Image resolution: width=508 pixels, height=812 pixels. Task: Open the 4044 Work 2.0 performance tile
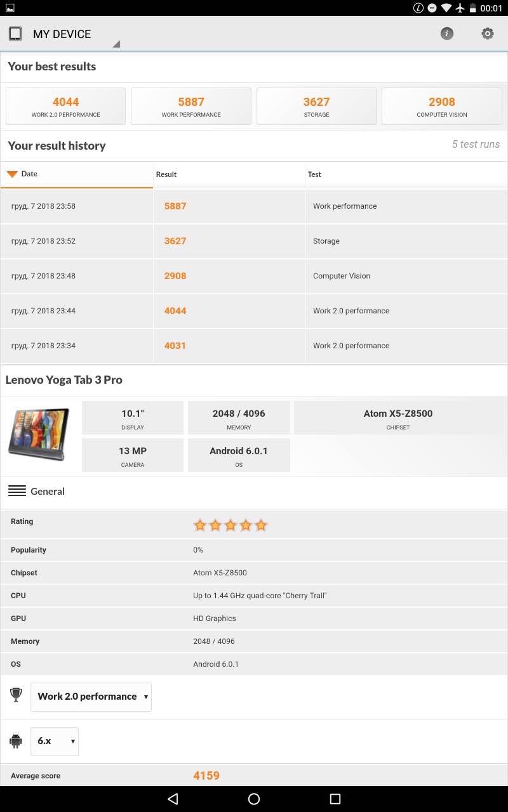[x=66, y=106]
